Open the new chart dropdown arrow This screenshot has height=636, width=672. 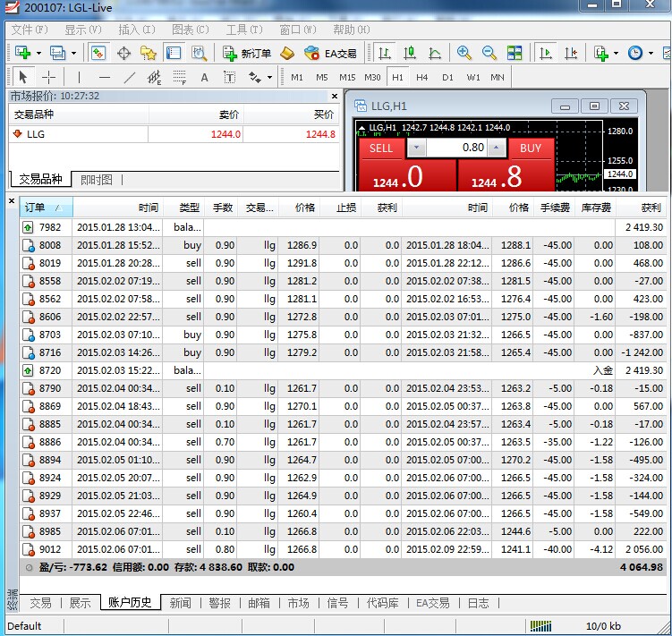click(x=38, y=53)
